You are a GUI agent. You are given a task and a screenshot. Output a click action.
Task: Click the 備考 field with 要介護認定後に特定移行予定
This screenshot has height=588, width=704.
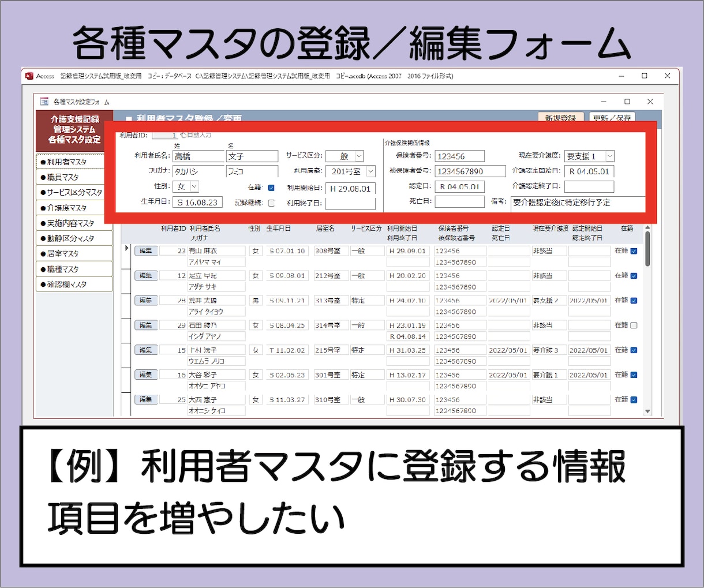tap(578, 203)
